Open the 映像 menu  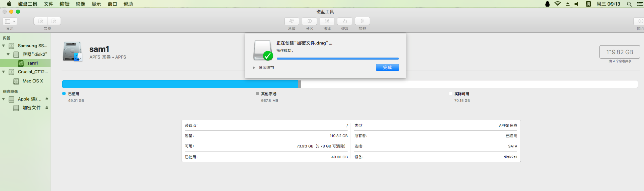[x=81, y=4]
